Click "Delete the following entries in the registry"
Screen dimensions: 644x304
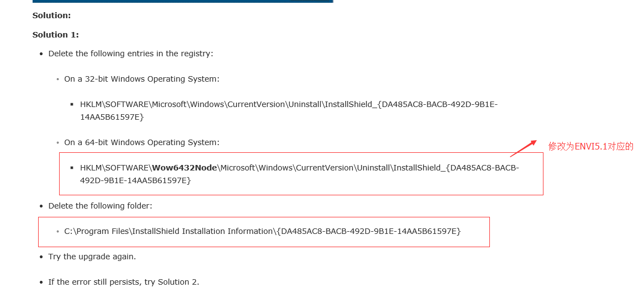(130, 54)
